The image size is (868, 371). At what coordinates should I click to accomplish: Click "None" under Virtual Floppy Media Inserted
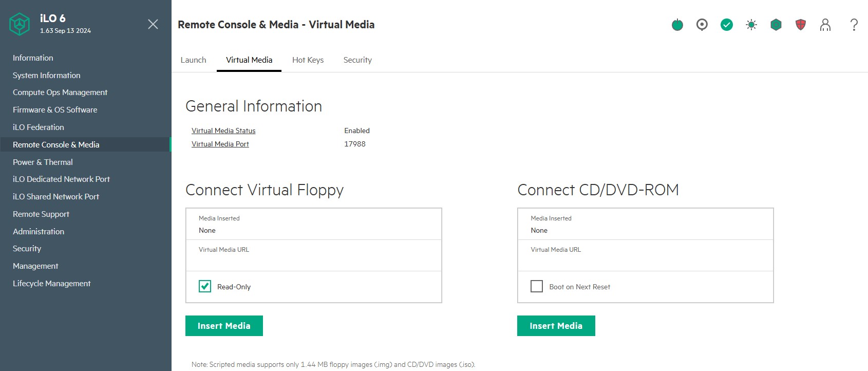pos(207,231)
